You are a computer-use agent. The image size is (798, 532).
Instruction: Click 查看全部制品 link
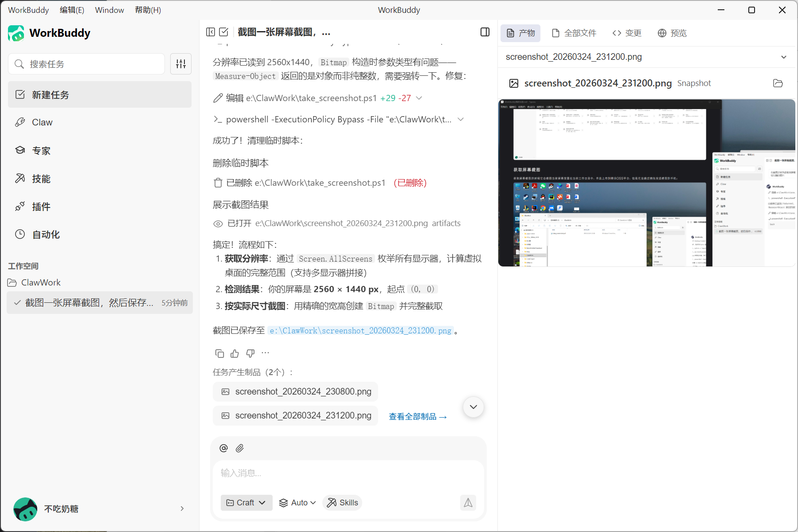(x=418, y=416)
